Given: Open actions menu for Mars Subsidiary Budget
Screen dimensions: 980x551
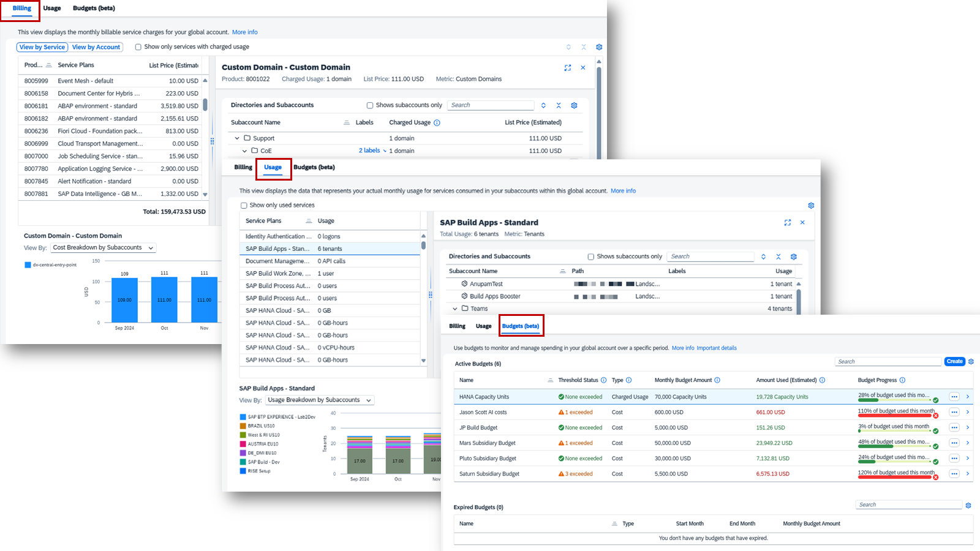Looking at the screenshot, I should point(954,443).
